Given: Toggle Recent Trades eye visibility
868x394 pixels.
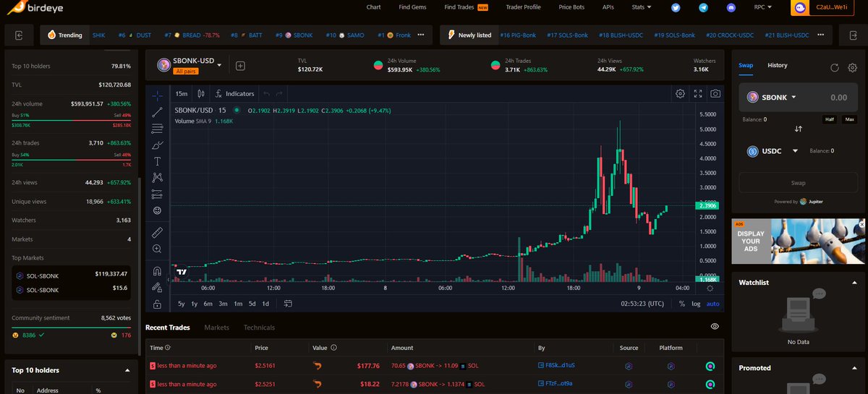Looking at the screenshot, I should click(715, 327).
